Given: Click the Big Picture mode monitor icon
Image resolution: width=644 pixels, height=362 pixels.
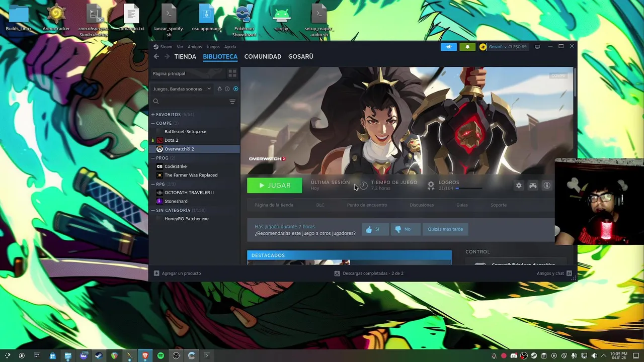Looking at the screenshot, I should [x=537, y=47].
